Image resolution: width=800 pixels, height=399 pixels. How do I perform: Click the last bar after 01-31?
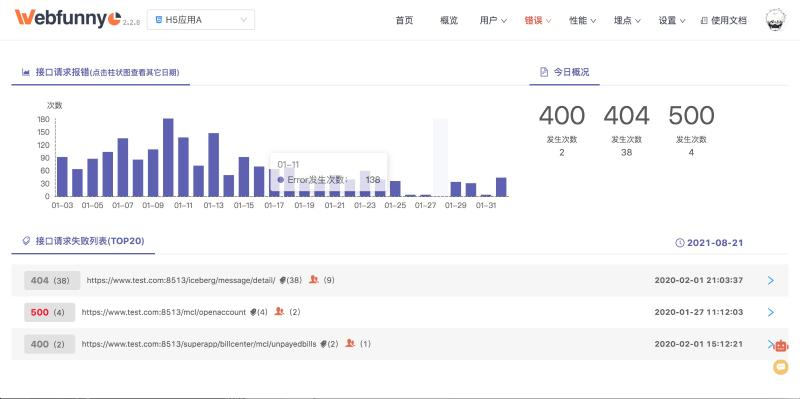click(x=501, y=187)
